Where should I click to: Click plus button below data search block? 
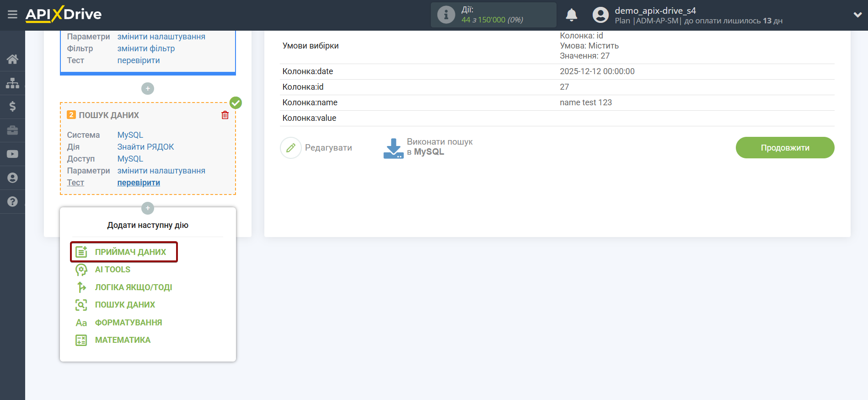[x=148, y=208]
